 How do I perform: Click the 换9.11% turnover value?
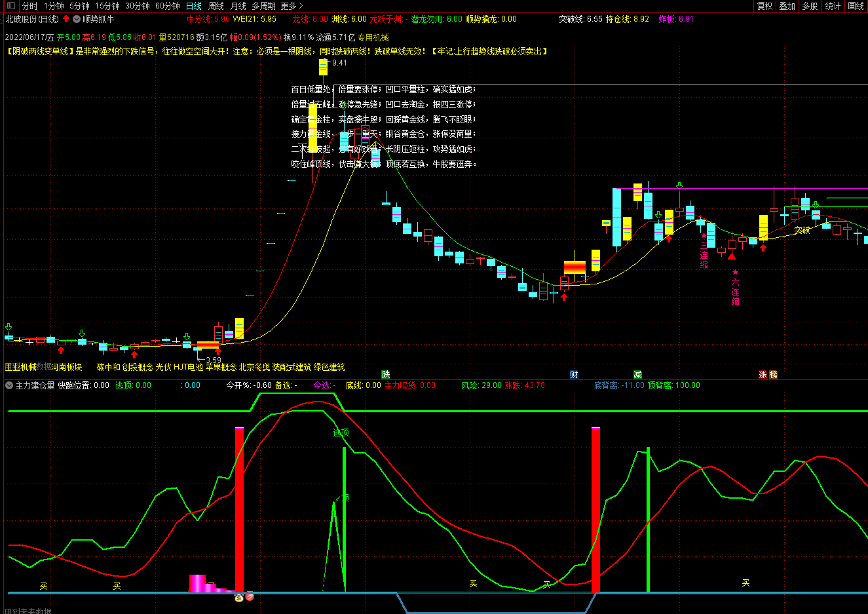point(298,37)
